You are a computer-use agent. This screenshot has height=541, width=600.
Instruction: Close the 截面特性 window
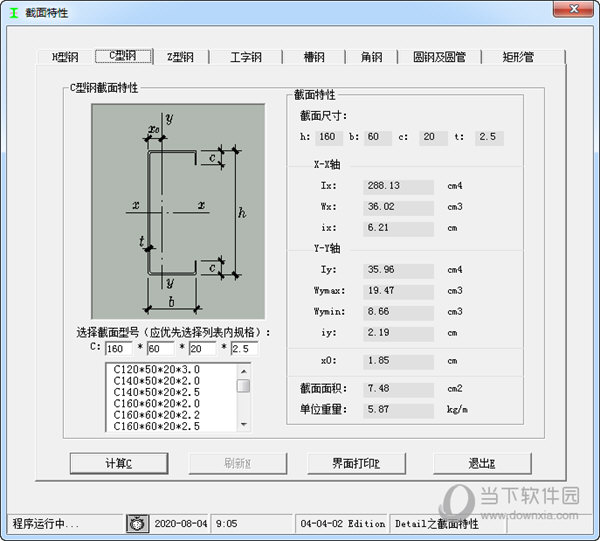pos(577,9)
